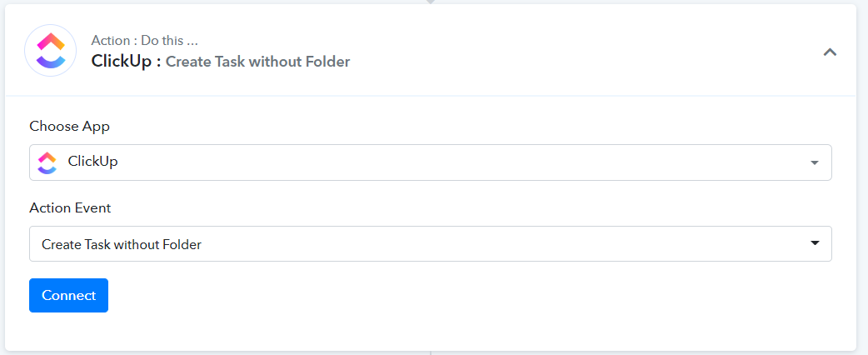Click the 'Create Task without Folder' event field
The height and width of the screenshot is (355, 868).
pos(122,244)
